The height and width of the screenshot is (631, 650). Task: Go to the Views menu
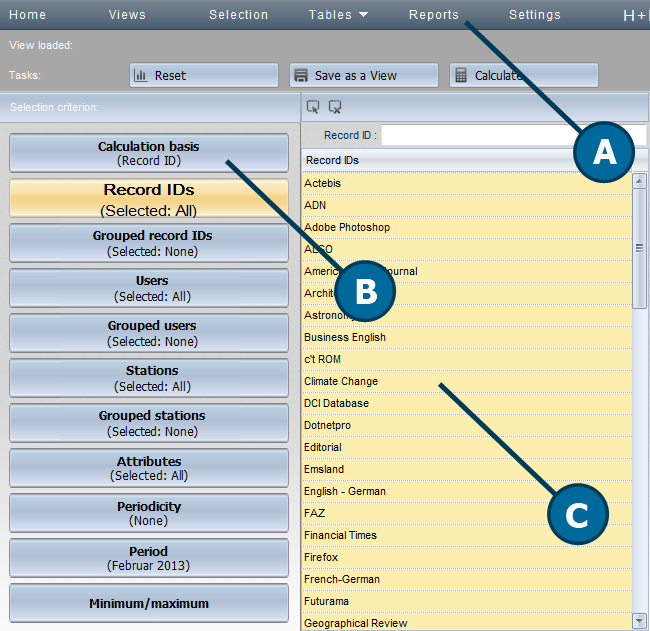pyautogui.click(x=127, y=15)
